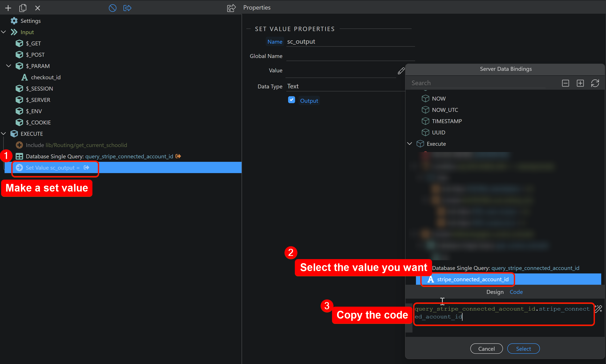Viewport: 606px width, 364px height.
Task: Collapse the $_PARAM node
Action: (9, 66)
